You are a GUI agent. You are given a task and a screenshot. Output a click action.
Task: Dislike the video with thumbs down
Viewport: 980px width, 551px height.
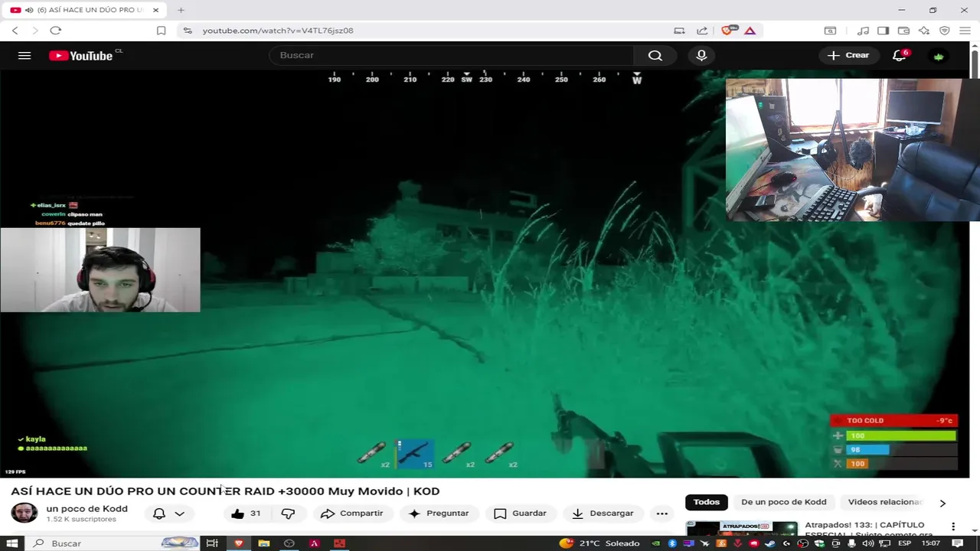click(x=288, y=514)
